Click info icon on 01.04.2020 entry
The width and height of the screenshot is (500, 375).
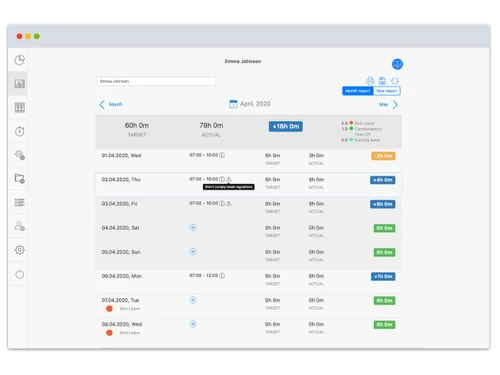[x=222, y=155]
